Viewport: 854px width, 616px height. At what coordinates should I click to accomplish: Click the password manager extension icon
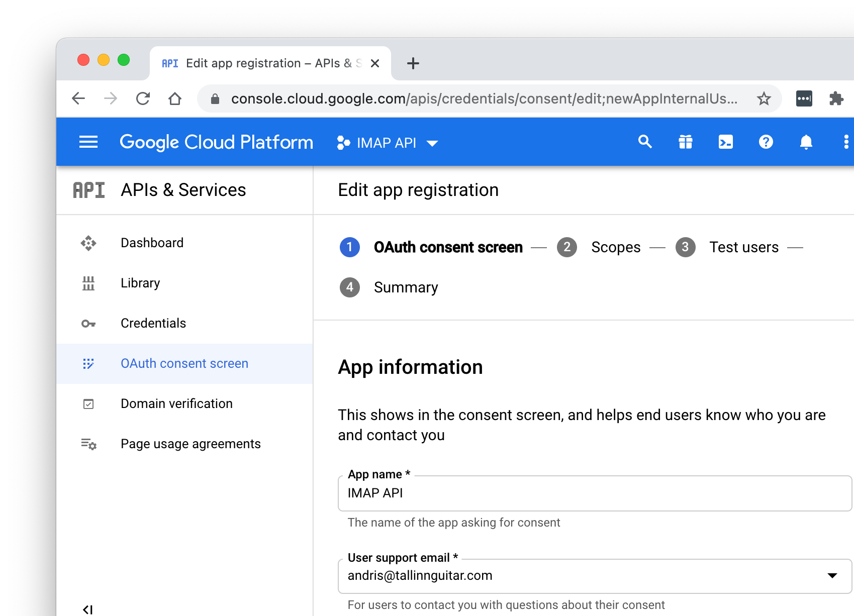point(804,98)
